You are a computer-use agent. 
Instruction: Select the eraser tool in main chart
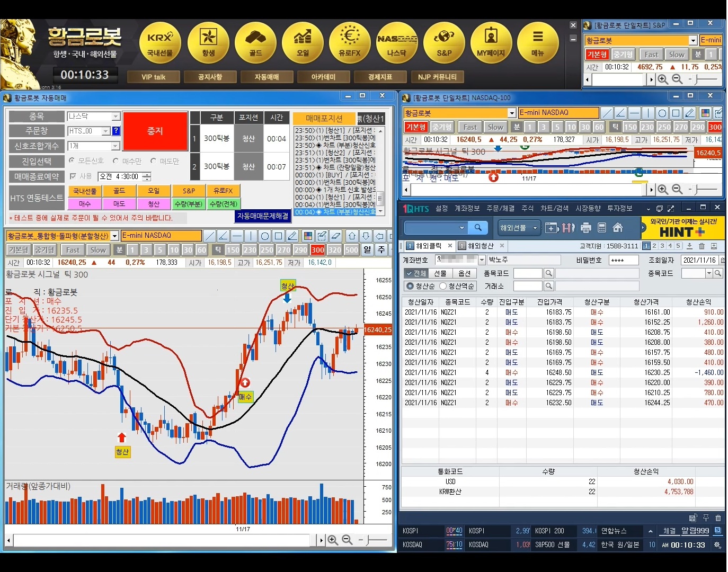pyautogui.click(x=335, y=236)
